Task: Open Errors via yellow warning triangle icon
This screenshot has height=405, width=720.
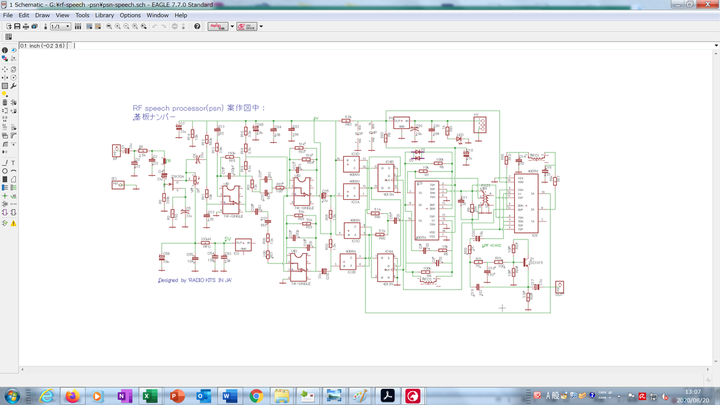Action: (14, 223)
